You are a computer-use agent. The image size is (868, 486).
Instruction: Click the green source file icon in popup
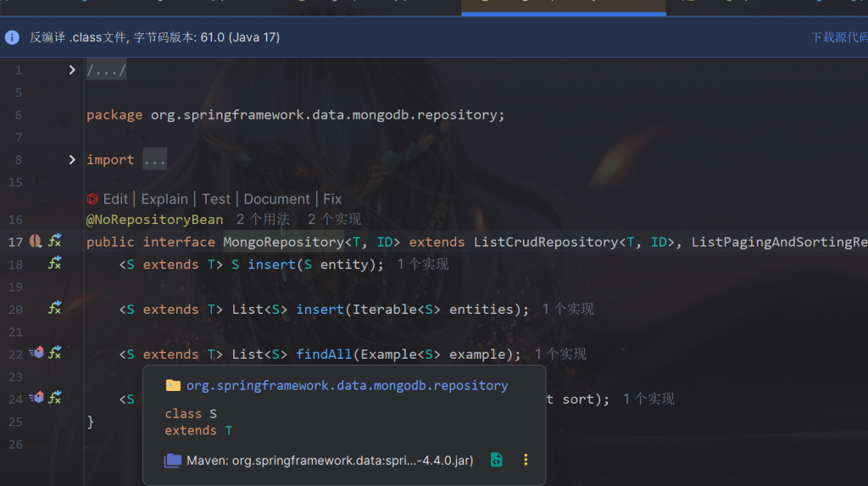pyautogui.click(x=497, y=460)
